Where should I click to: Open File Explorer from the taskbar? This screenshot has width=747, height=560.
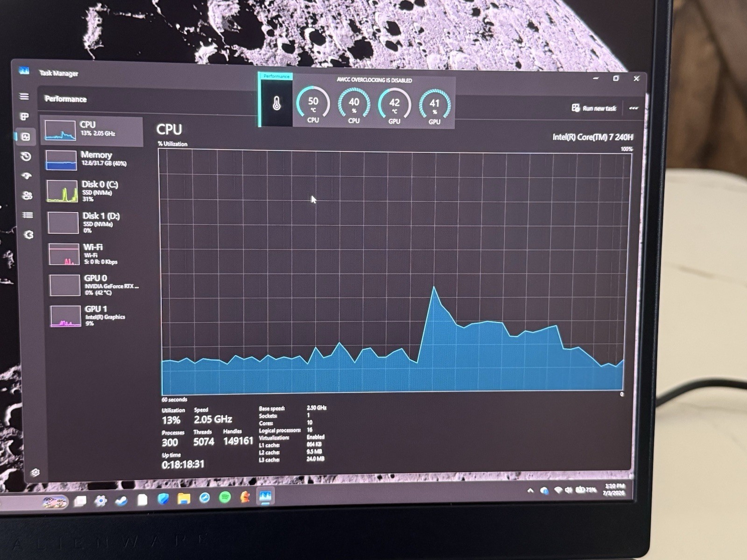point(184,498)
